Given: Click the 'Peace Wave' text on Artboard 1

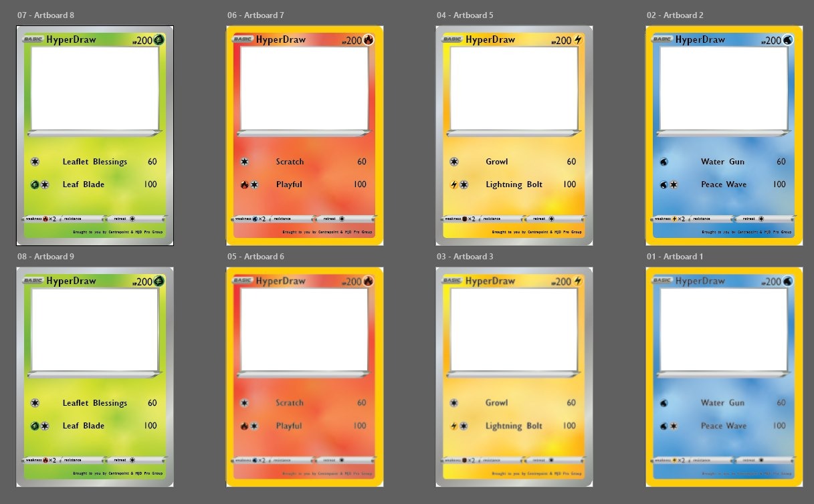Looking at the screenshot, I should (724, 426).
